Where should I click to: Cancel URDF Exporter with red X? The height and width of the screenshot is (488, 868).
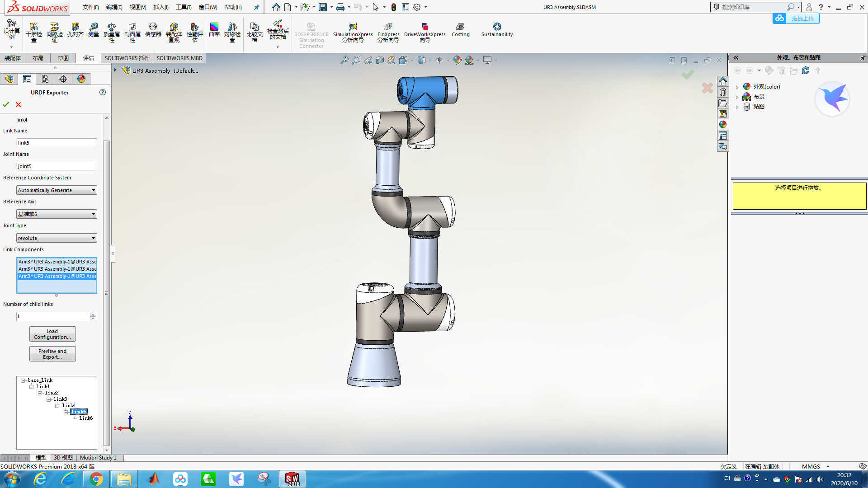pos(19,104)
